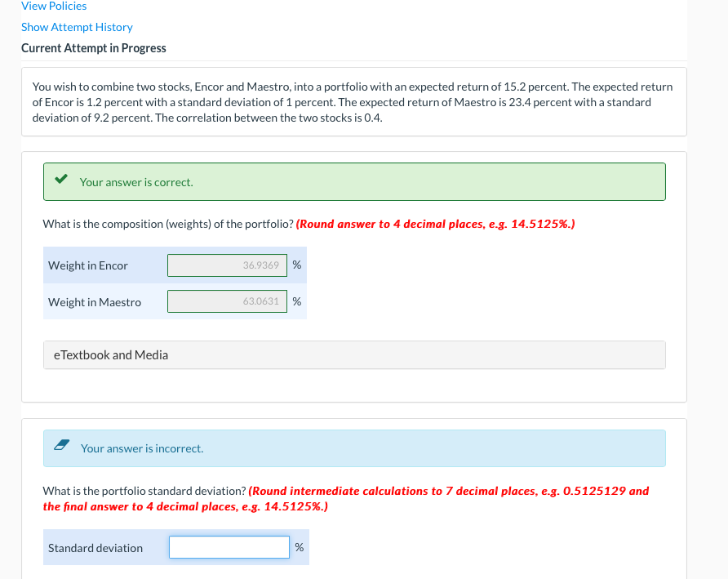This screenshot has height=579, width=728.
Task: Select the Weight in Maestro answer field
Action: pos(227,301)
